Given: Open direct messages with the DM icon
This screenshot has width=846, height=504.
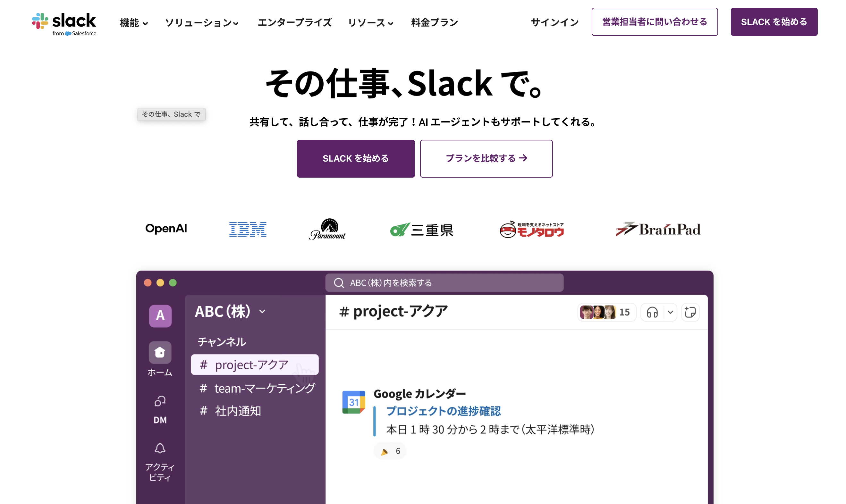Looking at the screenshot, I should (160, 402).
